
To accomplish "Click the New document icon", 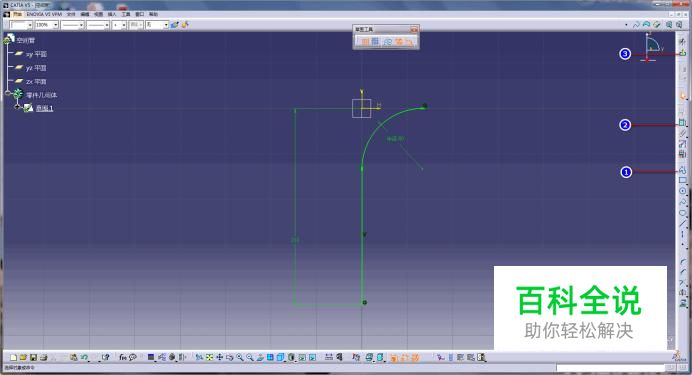I will [x=13, y=357].
